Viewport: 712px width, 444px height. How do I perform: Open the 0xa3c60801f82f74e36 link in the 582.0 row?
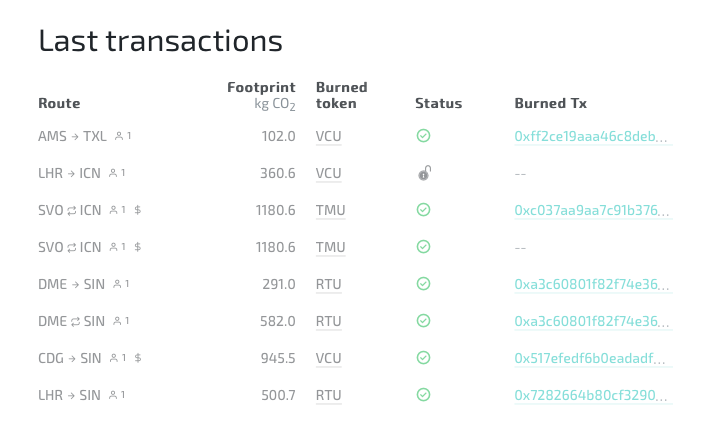pyautogui.click(x=592, y=321)
